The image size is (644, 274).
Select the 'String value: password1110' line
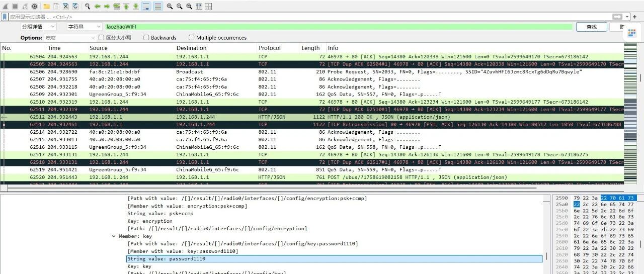335,258
